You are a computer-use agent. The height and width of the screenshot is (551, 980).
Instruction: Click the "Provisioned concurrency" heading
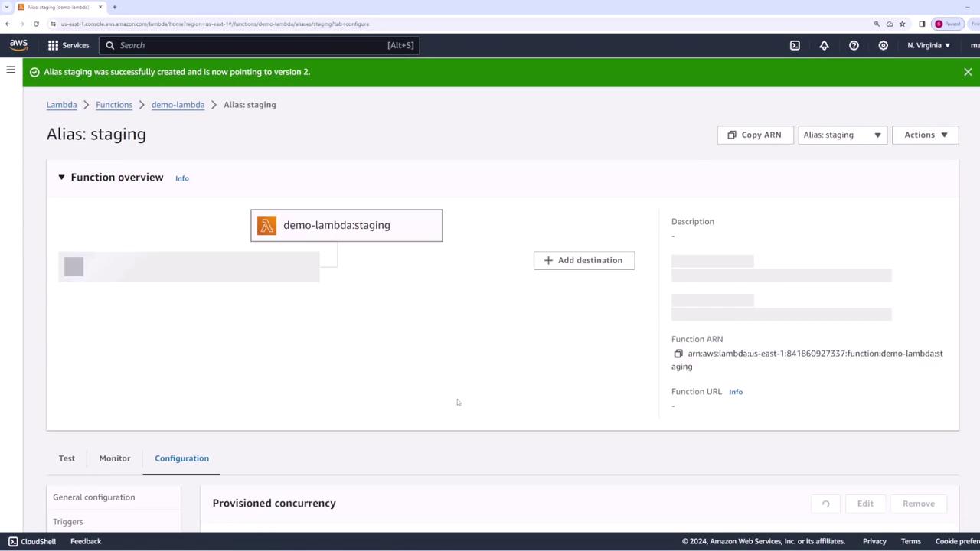pyautogui.click(x=274, y=503)
